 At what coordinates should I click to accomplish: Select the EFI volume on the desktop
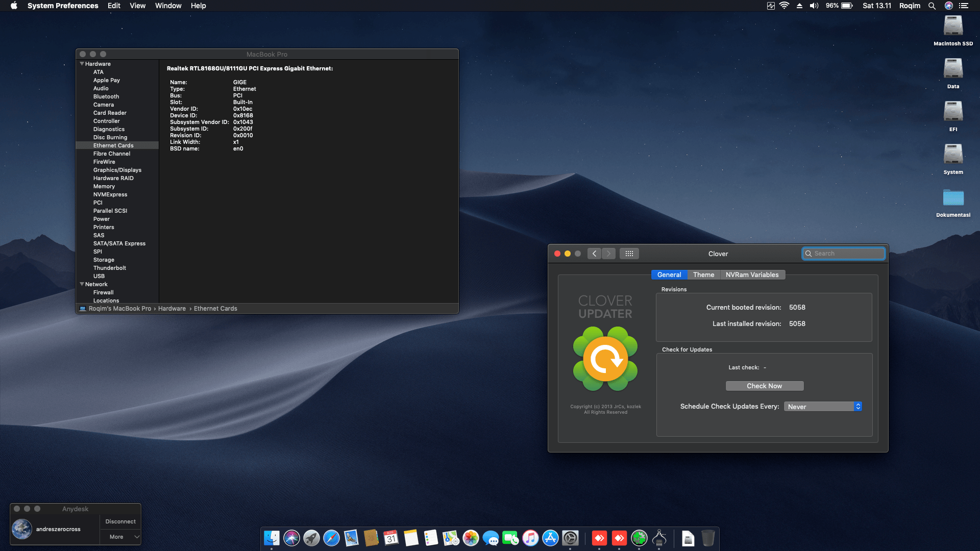click(953, 116)
